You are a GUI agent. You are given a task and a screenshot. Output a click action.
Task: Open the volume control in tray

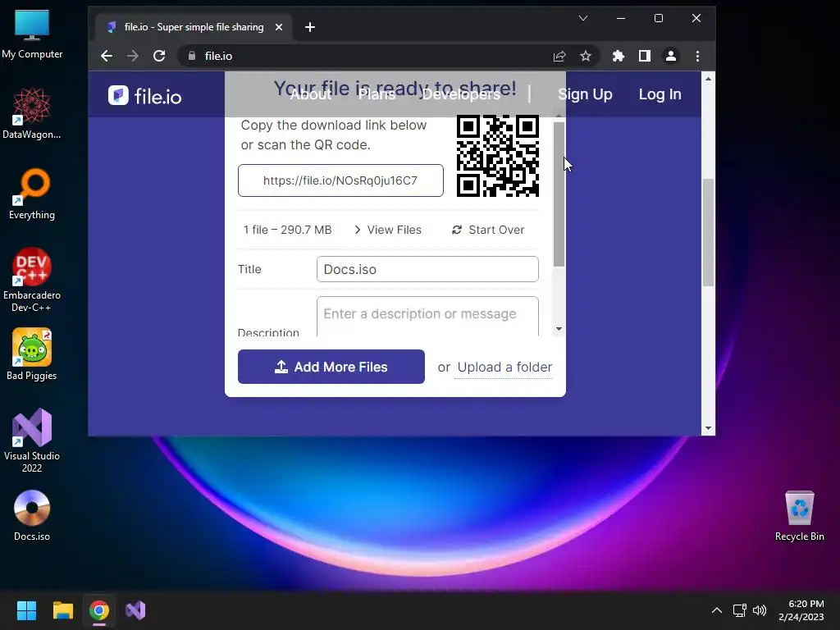point(760,610)
